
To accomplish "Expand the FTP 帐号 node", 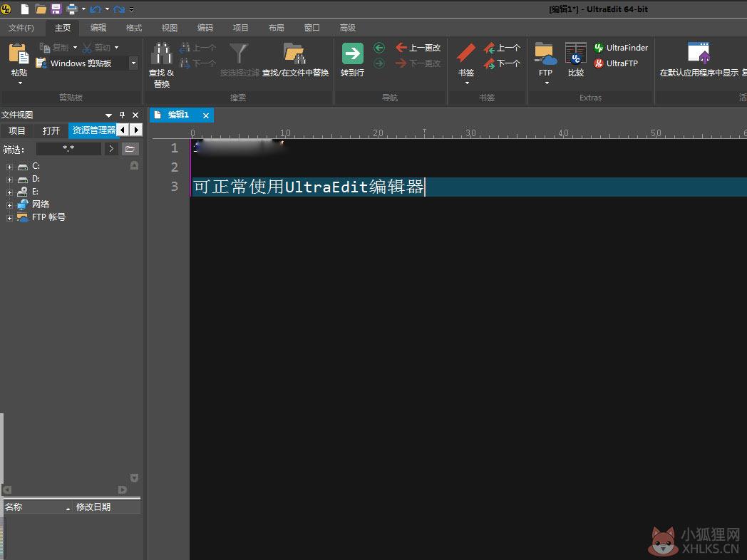I will coord(9,218).
